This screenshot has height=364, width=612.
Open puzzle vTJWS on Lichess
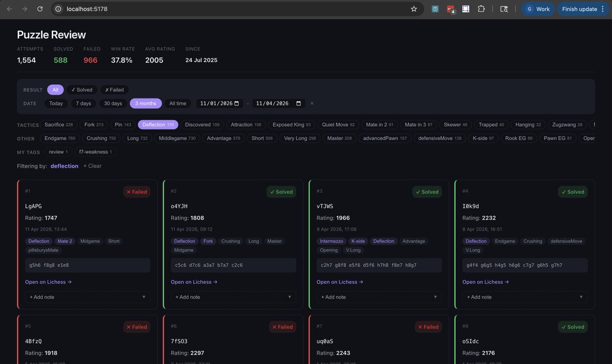[340, 282]
